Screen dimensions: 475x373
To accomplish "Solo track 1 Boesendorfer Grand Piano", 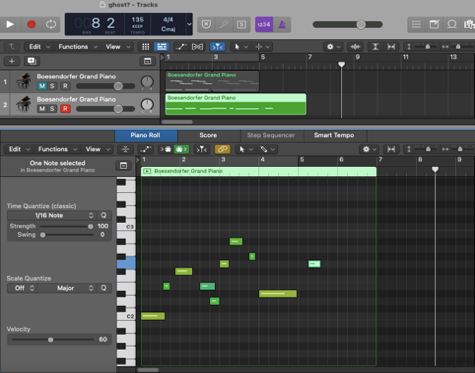I will (x=52, y=86).
